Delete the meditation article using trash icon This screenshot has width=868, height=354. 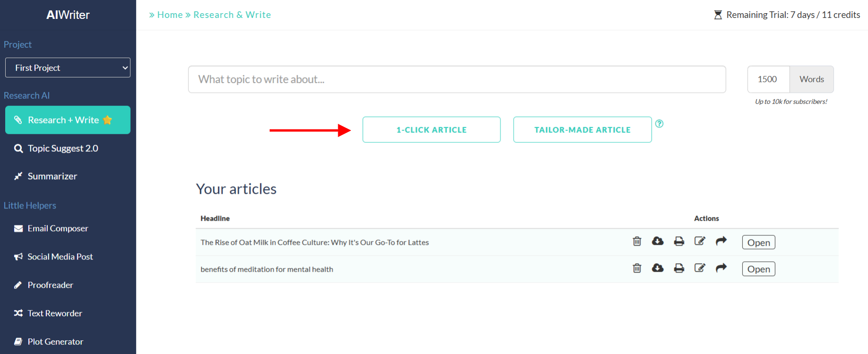point(637,268)
